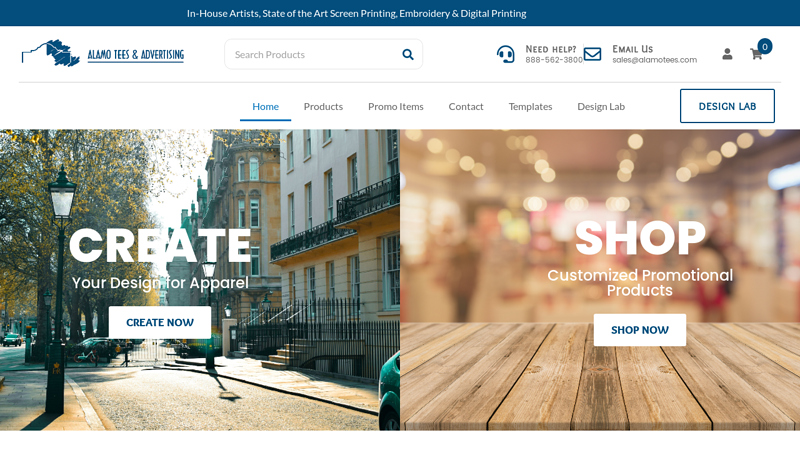The image size is (800, 450).
Task: Open the Products menu item
Action: (323, 106)
